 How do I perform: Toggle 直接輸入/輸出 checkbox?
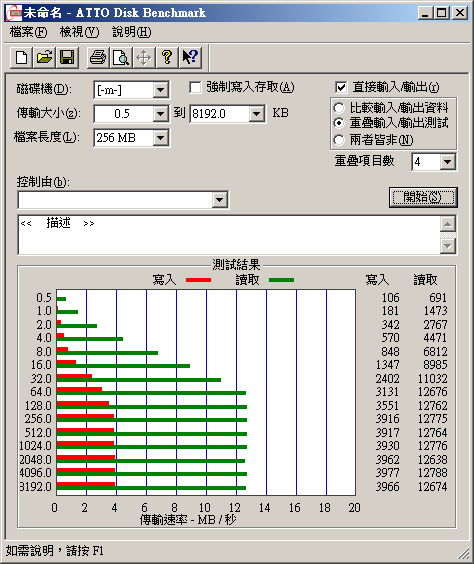point(341,87)
